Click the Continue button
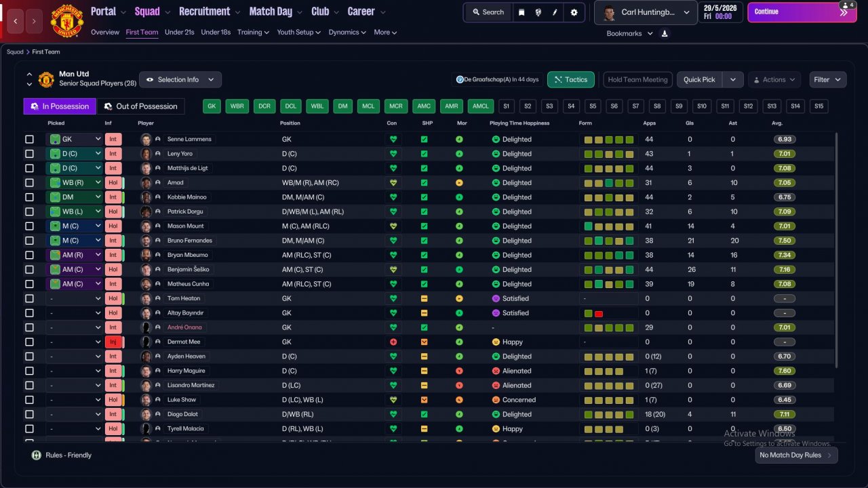This screenshot has width=868, height=488. tap(802, 12)
